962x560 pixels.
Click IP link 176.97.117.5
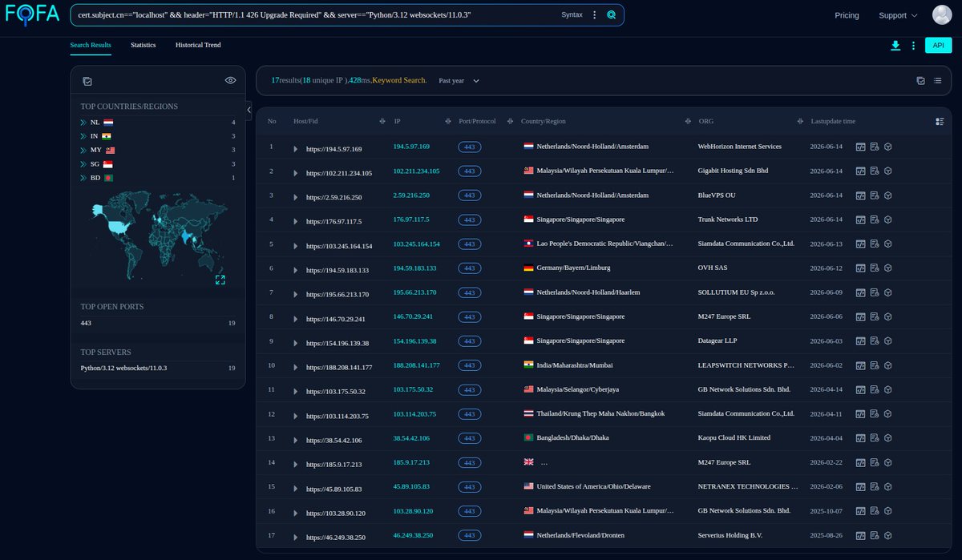click(x=411, y=220)
